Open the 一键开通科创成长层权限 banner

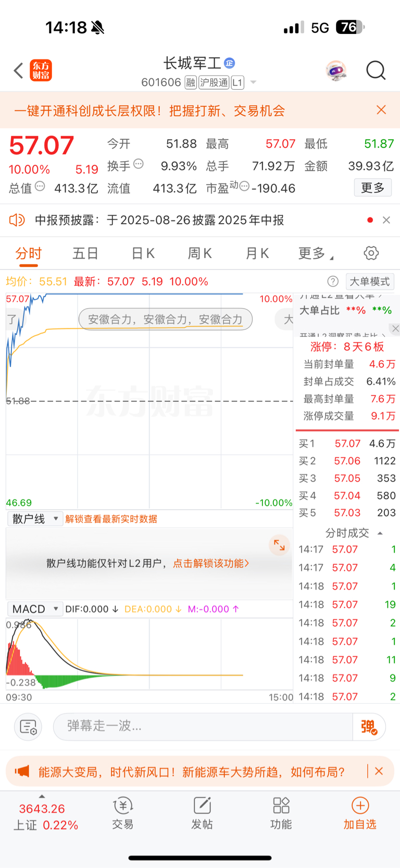pyautogui.click(x=149, y=111)
